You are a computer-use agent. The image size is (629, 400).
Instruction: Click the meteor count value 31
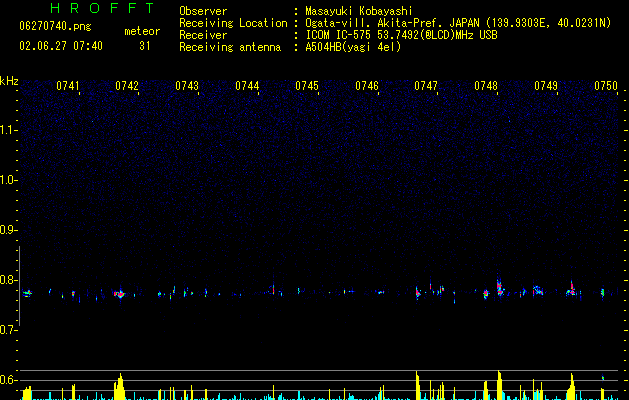[x=145, y=46]
